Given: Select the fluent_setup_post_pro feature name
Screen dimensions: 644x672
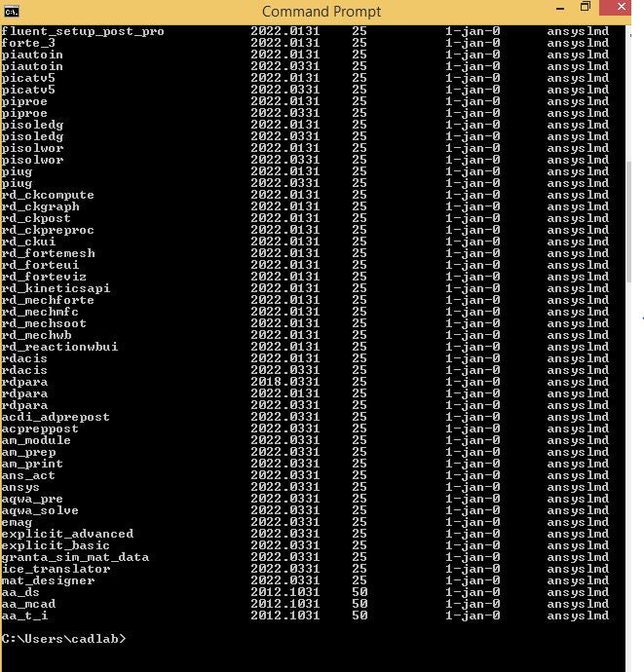Looking at the screenshot, I should point(83,31).
